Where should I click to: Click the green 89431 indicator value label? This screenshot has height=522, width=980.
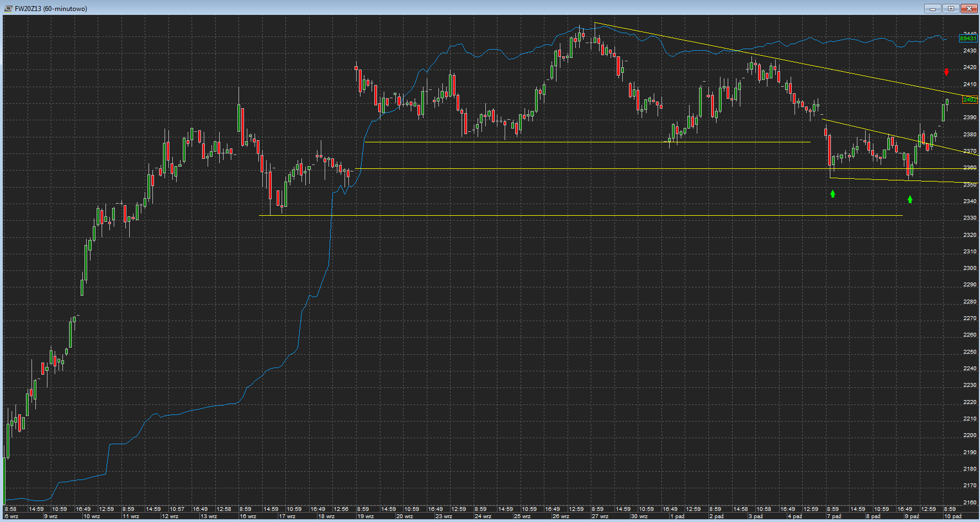click(x=968, y=39)
